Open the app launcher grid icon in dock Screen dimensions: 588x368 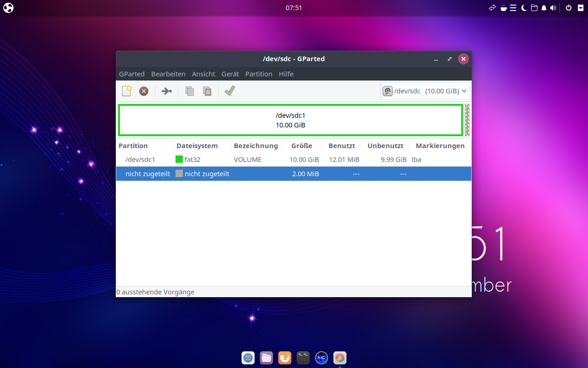tap(248, 357)
